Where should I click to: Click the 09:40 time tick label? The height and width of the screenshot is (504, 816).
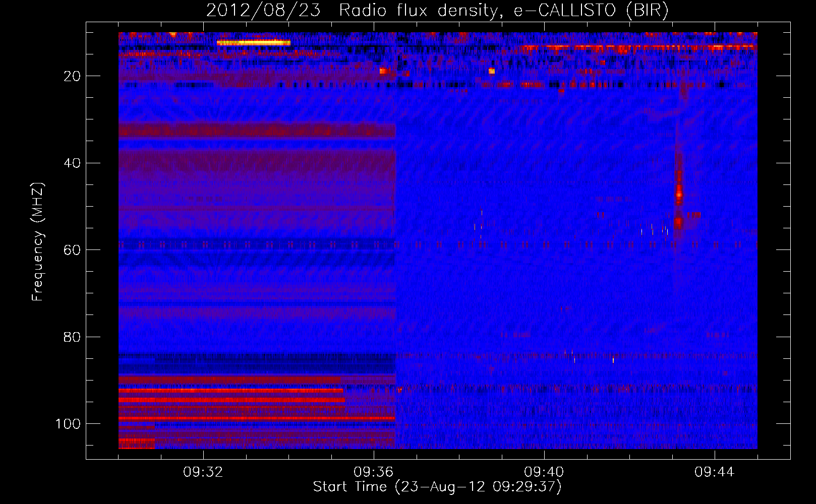(544, 472)
